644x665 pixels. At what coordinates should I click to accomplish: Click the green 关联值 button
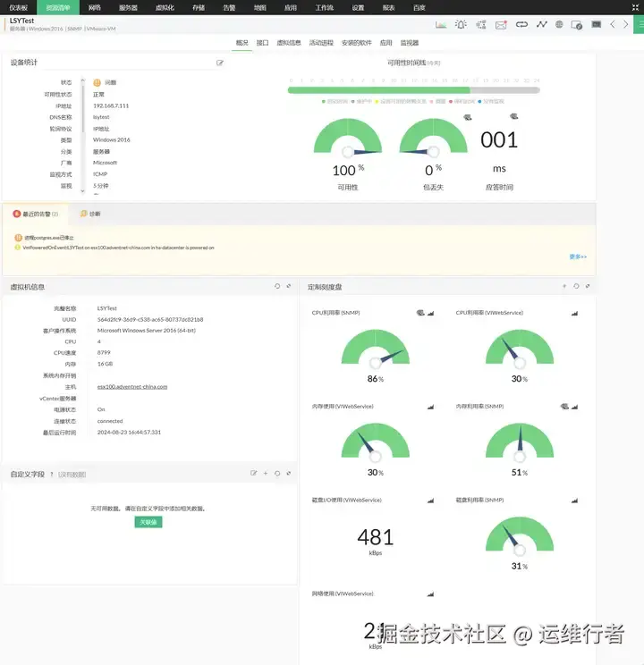pyautogui.click(x=148, y=522)
